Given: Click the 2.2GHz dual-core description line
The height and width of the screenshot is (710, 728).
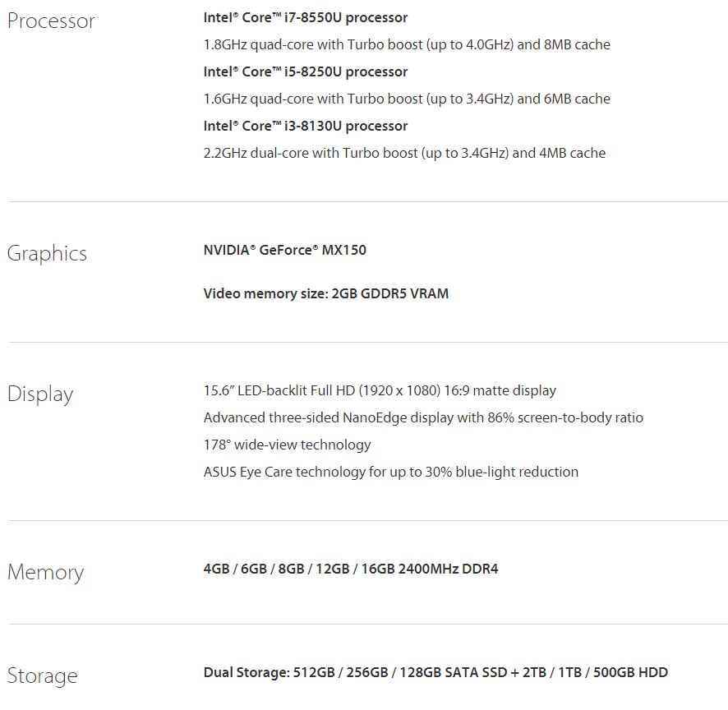Looking at the screenshot, I should [x=404, y=153].
